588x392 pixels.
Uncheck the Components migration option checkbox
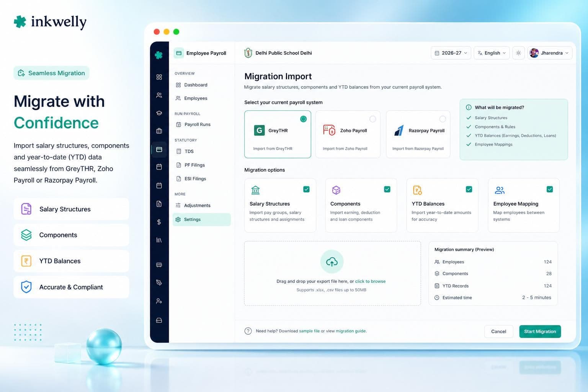pos(387,189)
